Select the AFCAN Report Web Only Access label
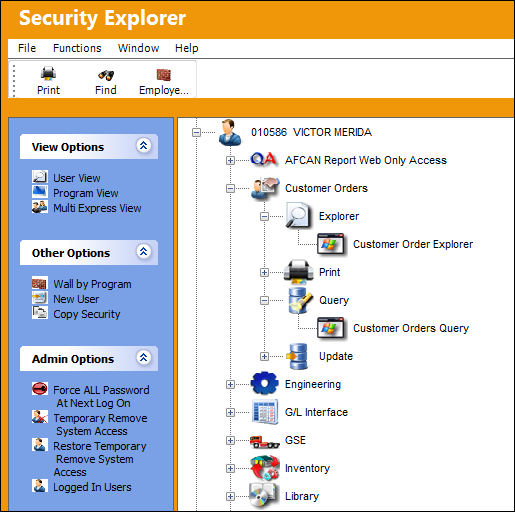The width and height of the screenshot is (515, 512). tap(366, 160)
